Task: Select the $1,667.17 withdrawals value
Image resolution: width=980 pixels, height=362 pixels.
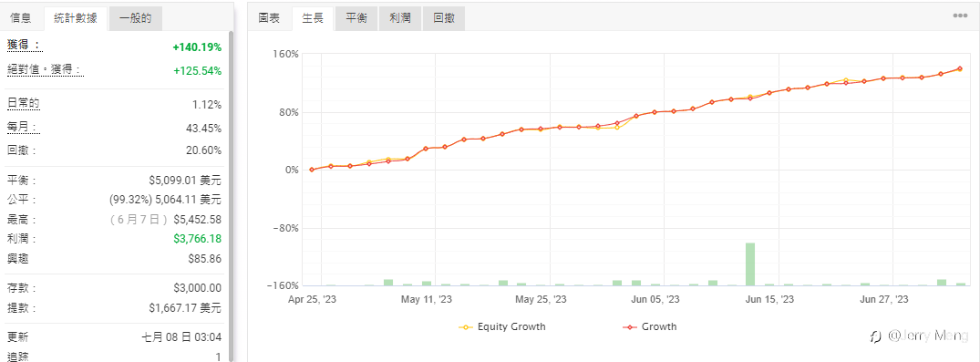Action: [x=185, y=308]
